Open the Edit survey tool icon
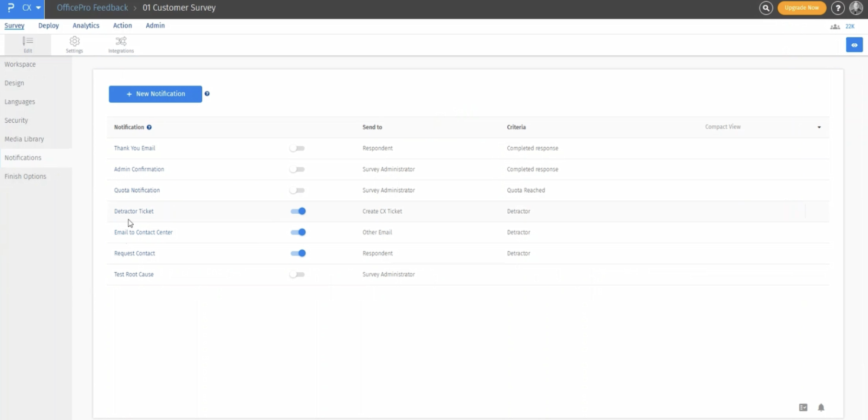Viewport: 868px width, 420px height. coord(28,44)
